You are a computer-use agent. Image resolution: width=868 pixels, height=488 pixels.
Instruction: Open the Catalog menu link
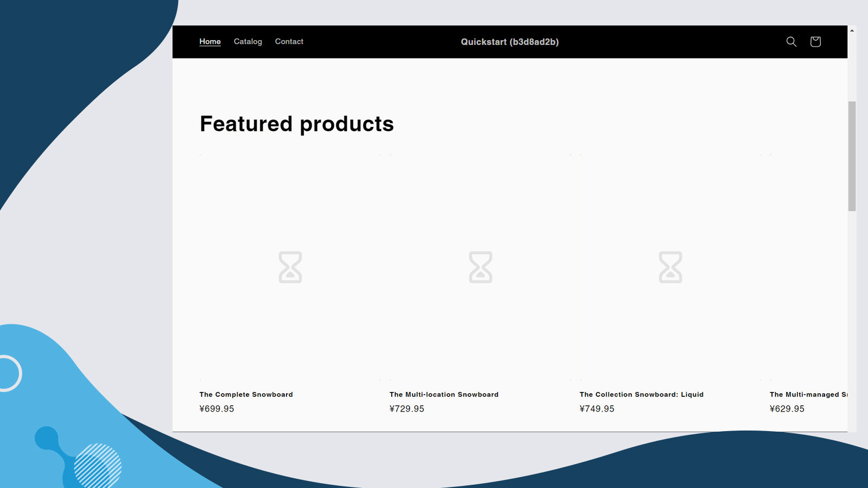(x=248, y=42)
